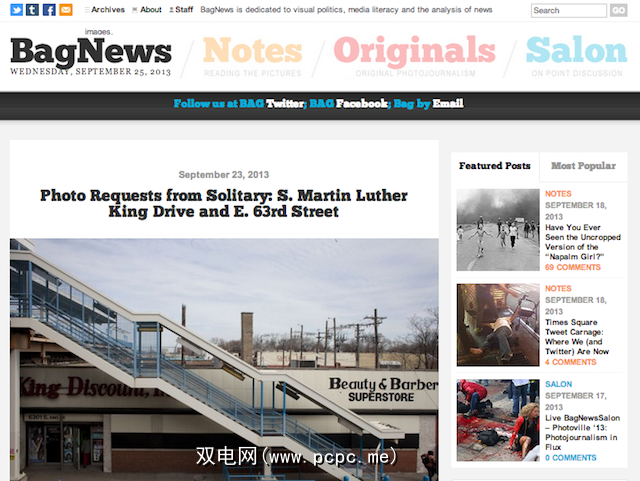
Task: Open the Facebook social icon
Action: point(49,9)
